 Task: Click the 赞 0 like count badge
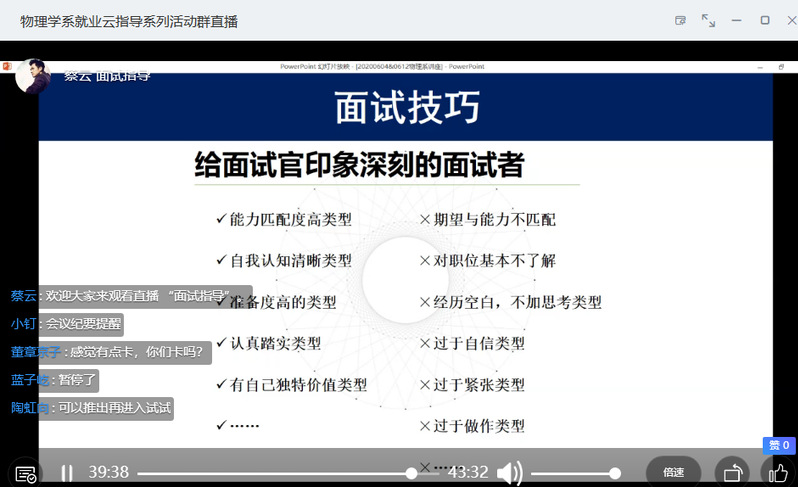[x=779, y=446]
